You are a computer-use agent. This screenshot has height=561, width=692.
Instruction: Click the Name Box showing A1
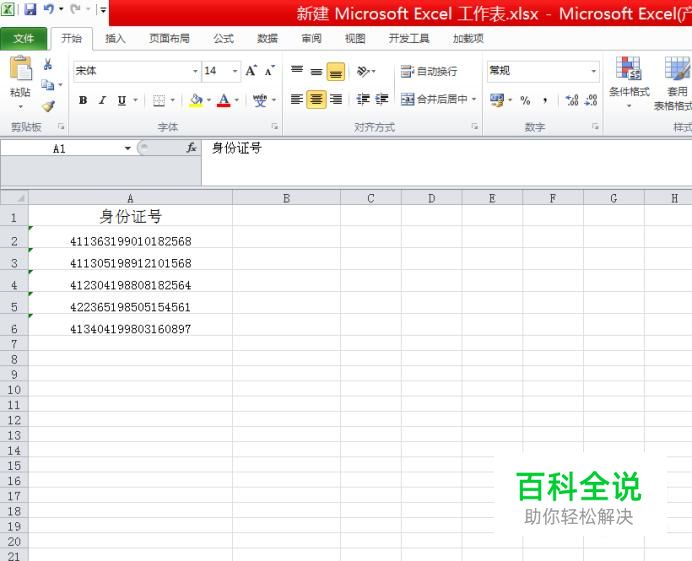click(x=61, y=149)
